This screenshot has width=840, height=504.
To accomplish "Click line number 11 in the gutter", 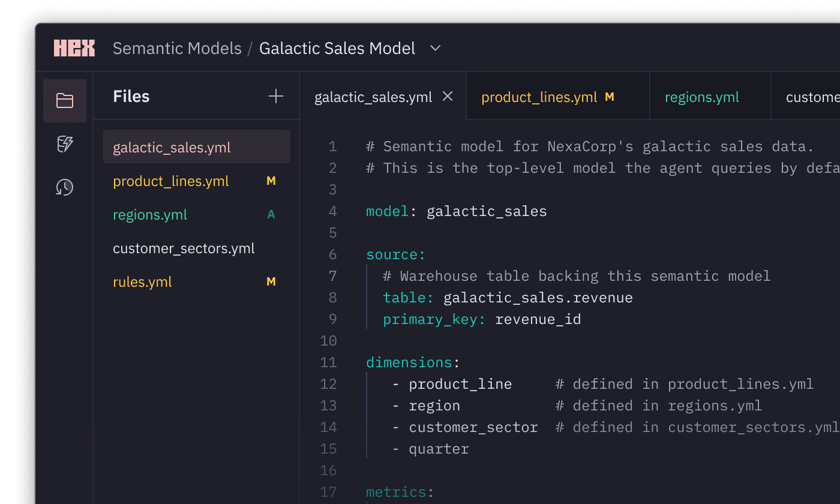I will click(x=328, y=362).
